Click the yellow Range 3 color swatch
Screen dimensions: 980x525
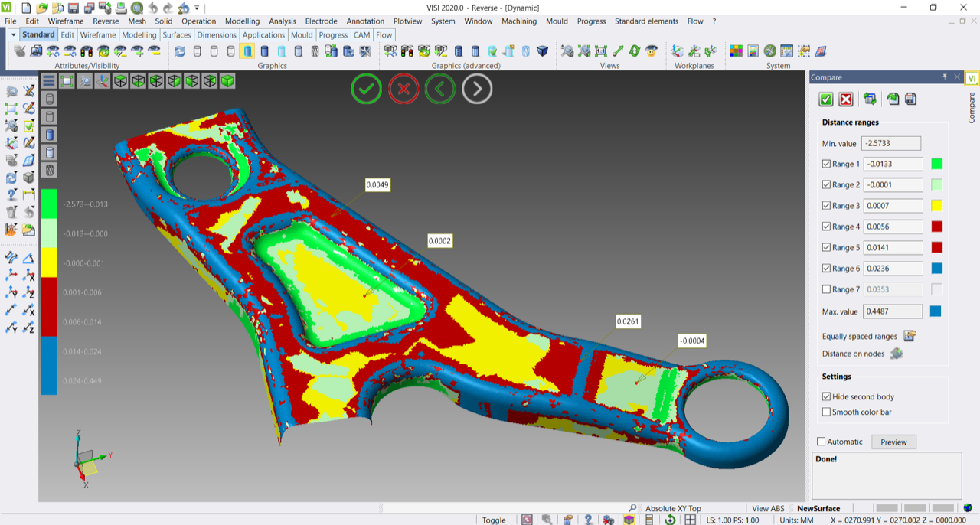(x=936, y=206)
